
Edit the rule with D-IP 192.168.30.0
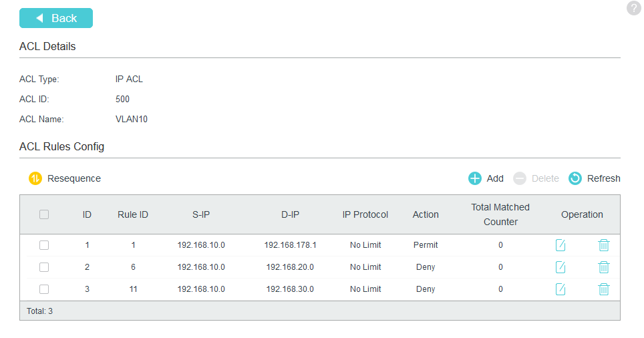560,289
